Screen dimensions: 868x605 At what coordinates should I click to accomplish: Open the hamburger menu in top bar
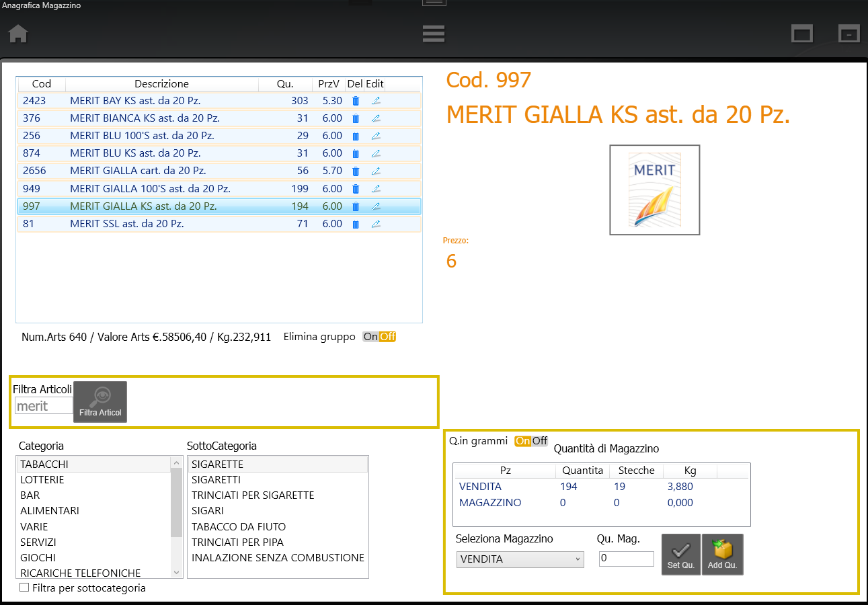click(434, 34)
